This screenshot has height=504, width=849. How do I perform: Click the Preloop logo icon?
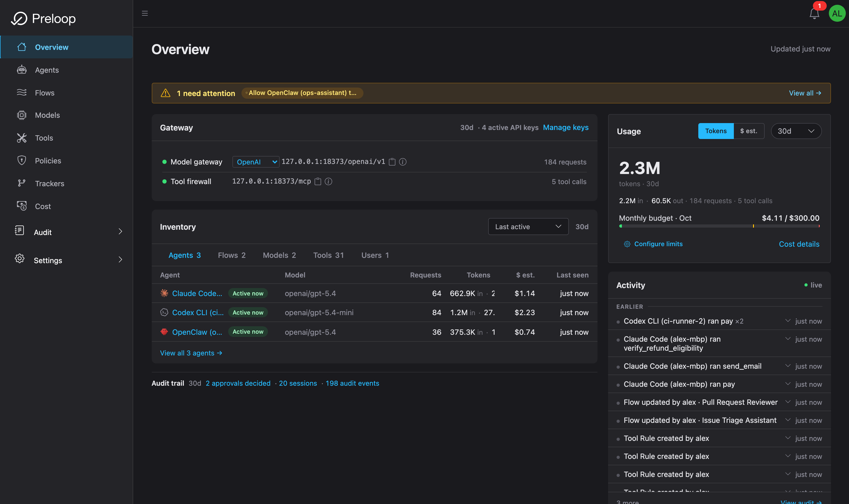[19, 18]
